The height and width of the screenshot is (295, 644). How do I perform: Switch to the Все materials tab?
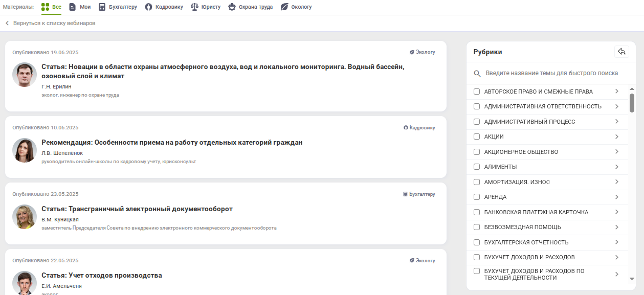click(x=51, y=8)
